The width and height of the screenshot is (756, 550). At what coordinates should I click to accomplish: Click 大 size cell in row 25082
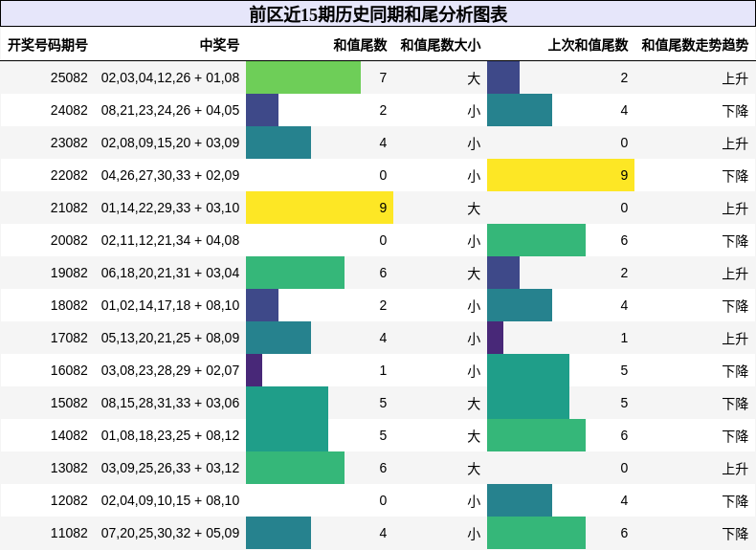click(474, 78)
